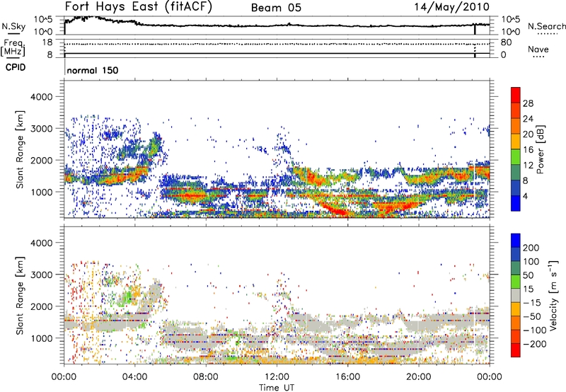This screenshot has height=392, width=566.
Task: Select 'Slant Range [km]' label of power panel
Action: pos(20,149)
